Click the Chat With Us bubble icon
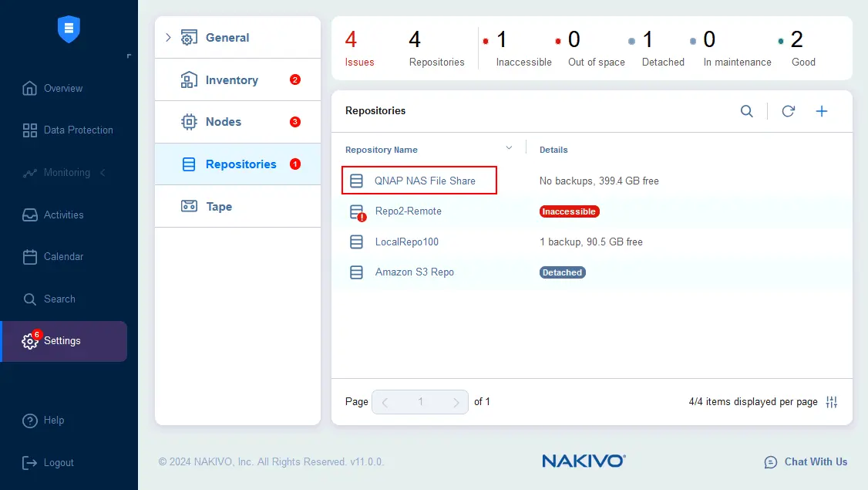This screenshot has height=490, width=868. 771,462
